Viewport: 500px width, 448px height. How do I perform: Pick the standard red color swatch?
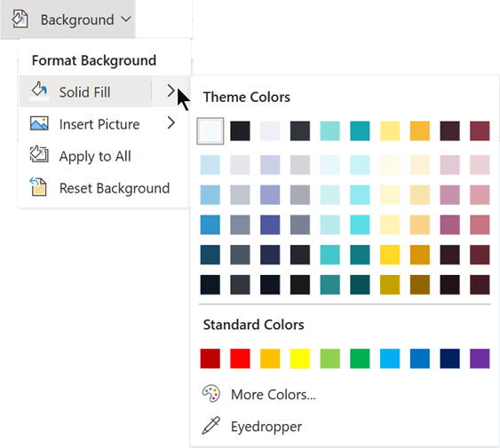point(240,358)
